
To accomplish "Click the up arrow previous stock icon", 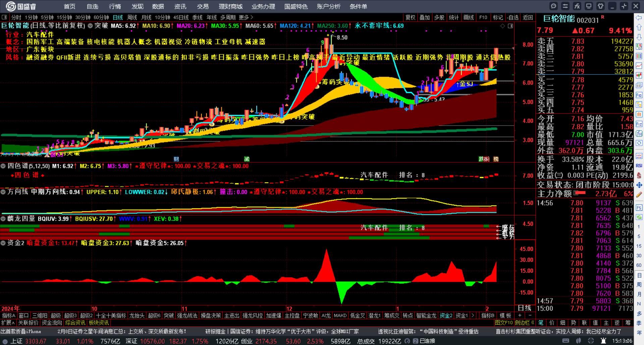I will pyautogui.click(x=639, y=27).
